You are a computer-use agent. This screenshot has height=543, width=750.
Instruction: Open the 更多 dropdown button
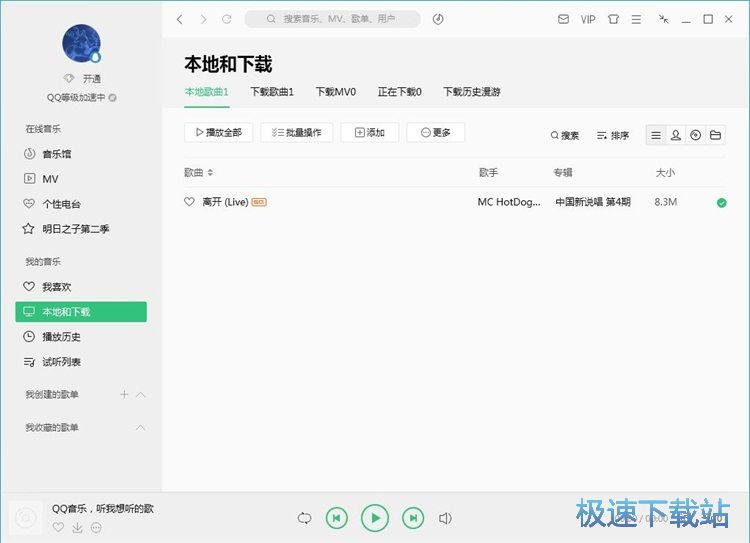point(436,133)
